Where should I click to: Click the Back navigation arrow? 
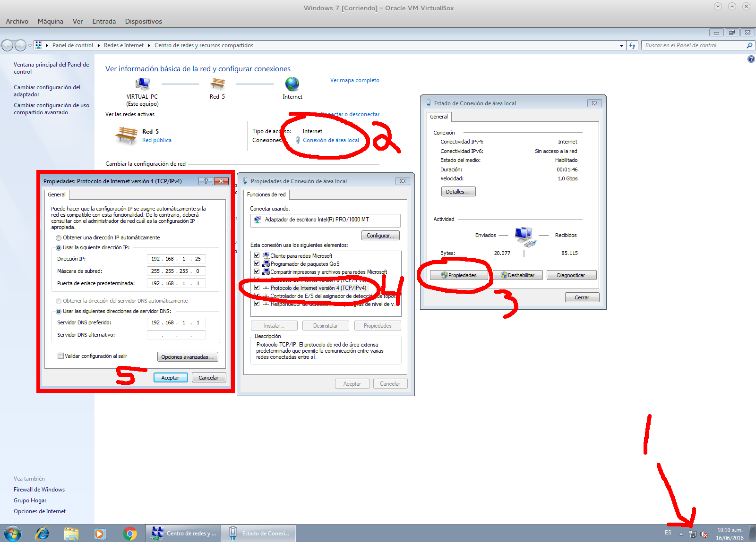7,45
